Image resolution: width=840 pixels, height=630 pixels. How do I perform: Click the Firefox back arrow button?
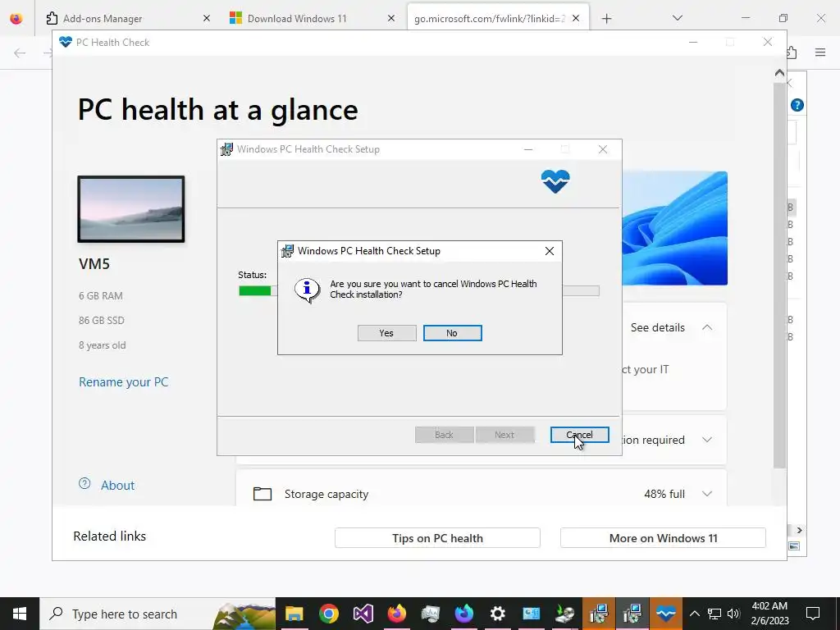pos(20,52)
